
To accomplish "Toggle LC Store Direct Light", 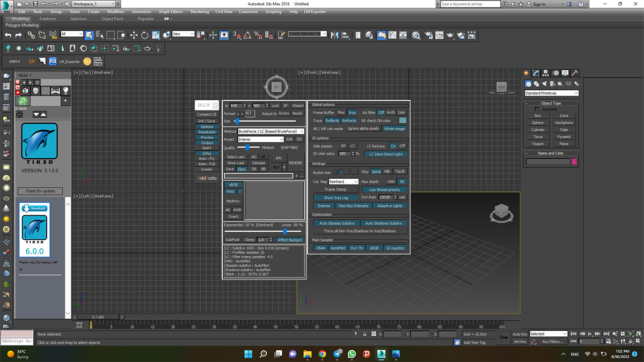I will 386,154.
